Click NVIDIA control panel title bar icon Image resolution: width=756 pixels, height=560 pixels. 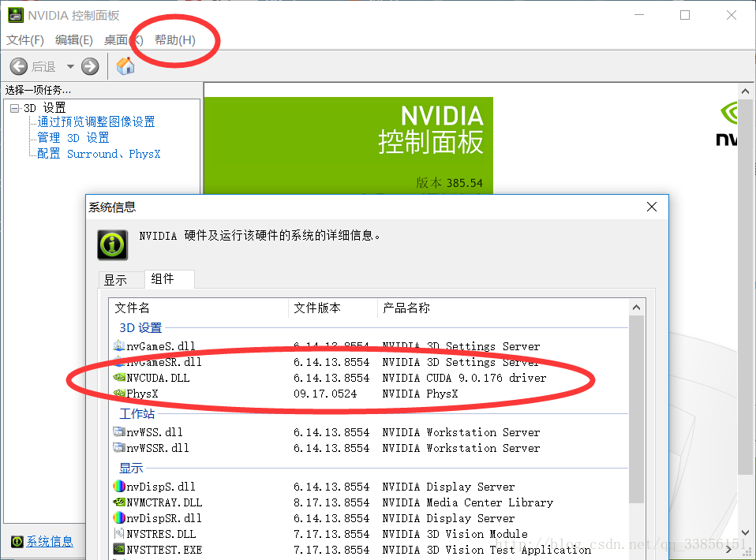(x=16, y=15)
